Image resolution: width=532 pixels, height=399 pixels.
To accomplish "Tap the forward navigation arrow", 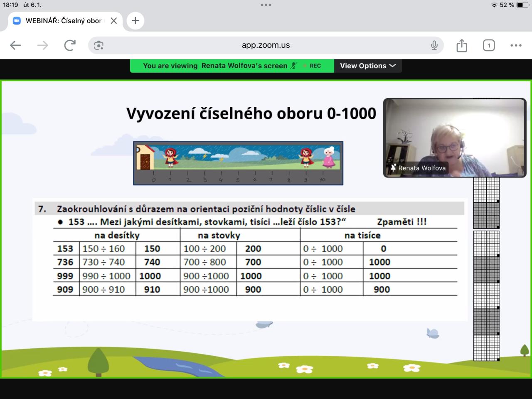I will tap(42, 45).
